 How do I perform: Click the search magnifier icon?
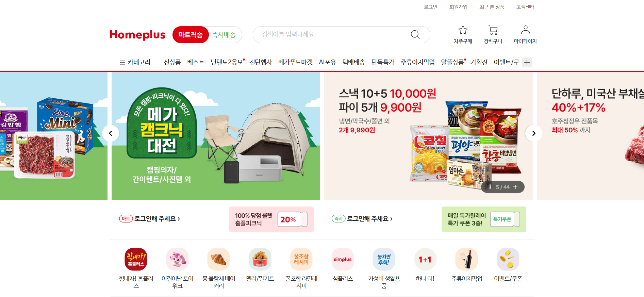point(415,34)
